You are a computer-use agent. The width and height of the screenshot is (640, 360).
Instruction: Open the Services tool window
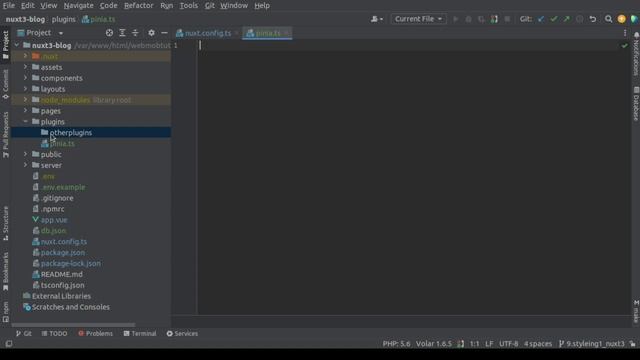click(x=182, y=333)
